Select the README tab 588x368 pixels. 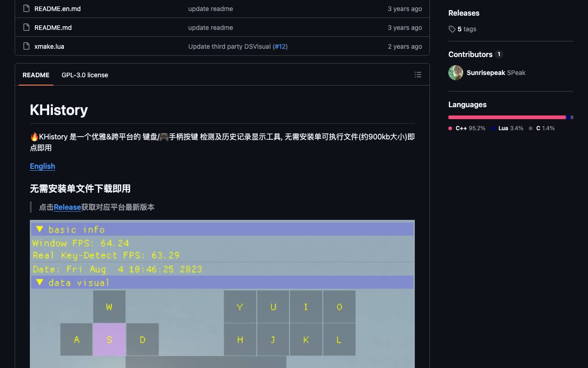pyautogui.click(x=36, y=75)
